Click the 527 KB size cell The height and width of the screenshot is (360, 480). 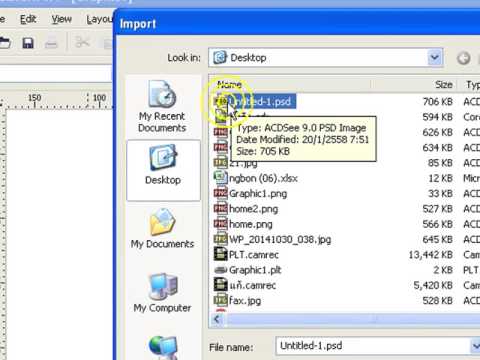click(437, 209)
